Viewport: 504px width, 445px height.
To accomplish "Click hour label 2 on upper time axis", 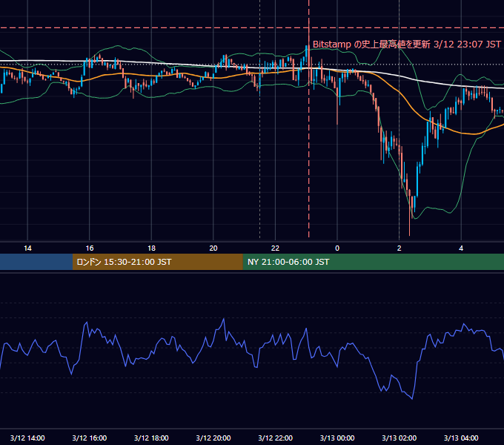I will (399, 248).
